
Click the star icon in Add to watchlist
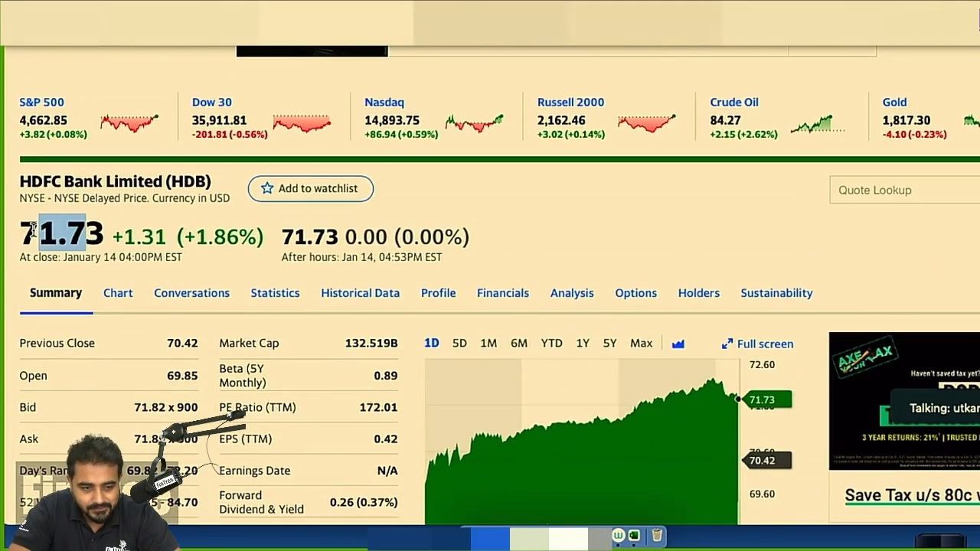pyautogui.click(x=267, y=188)
